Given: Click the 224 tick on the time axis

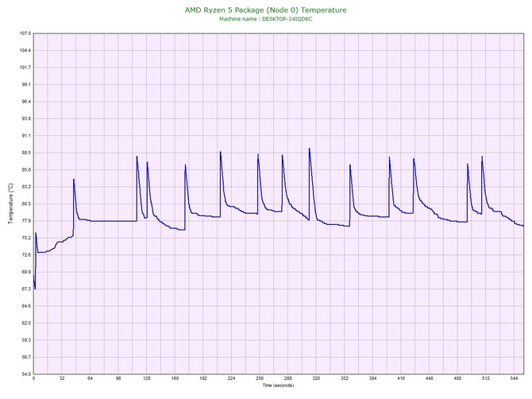Looking at the screenshot, I should pos(231,378).
